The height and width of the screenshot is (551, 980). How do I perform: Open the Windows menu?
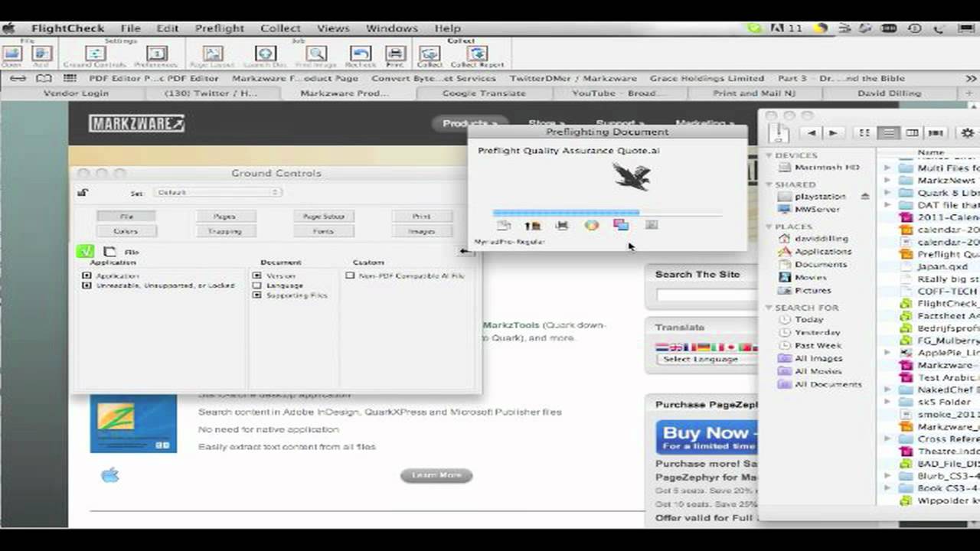pos(391,28)
